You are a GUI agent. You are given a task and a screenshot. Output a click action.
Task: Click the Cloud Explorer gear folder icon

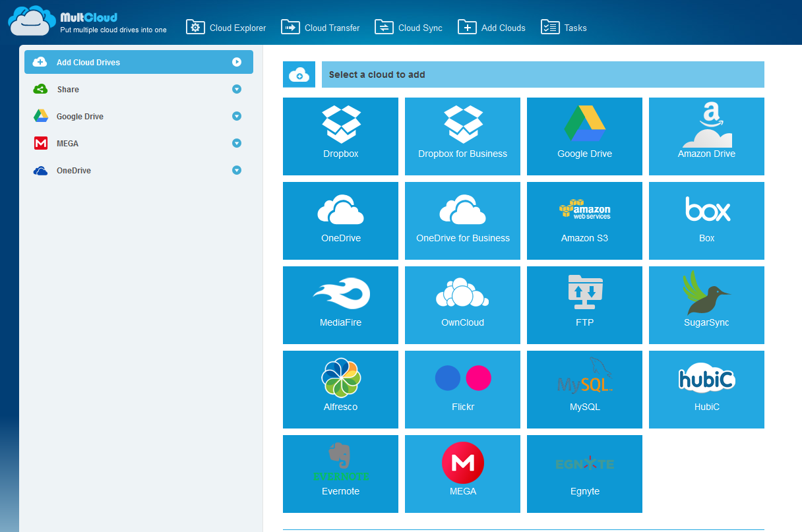195,27
